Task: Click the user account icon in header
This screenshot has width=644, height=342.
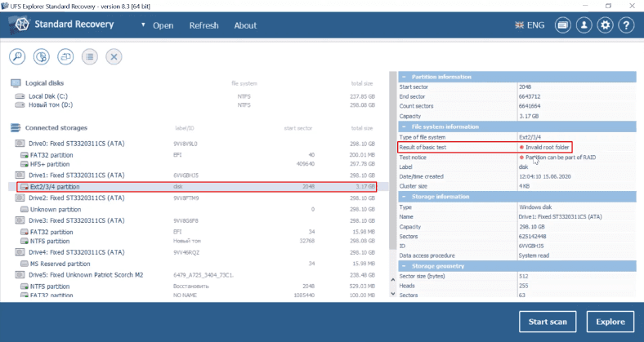Action: 584,25
